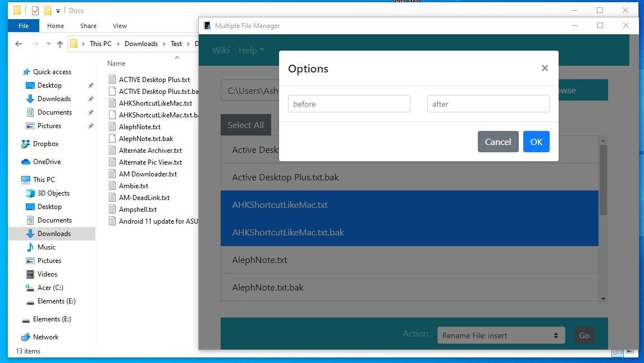The height and width of the screenshot is (363, 644).
Task: Close the Options dialog with the X
Action: coord(545,68)
